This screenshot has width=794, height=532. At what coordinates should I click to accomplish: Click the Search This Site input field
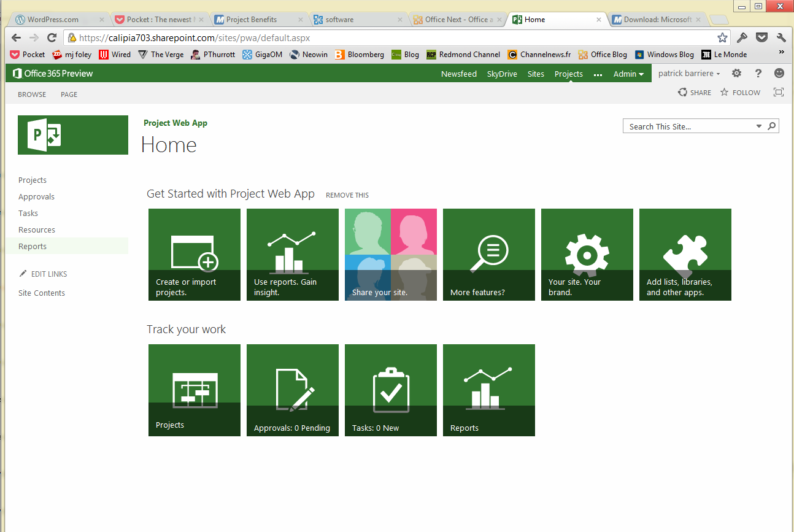point(687,126)
